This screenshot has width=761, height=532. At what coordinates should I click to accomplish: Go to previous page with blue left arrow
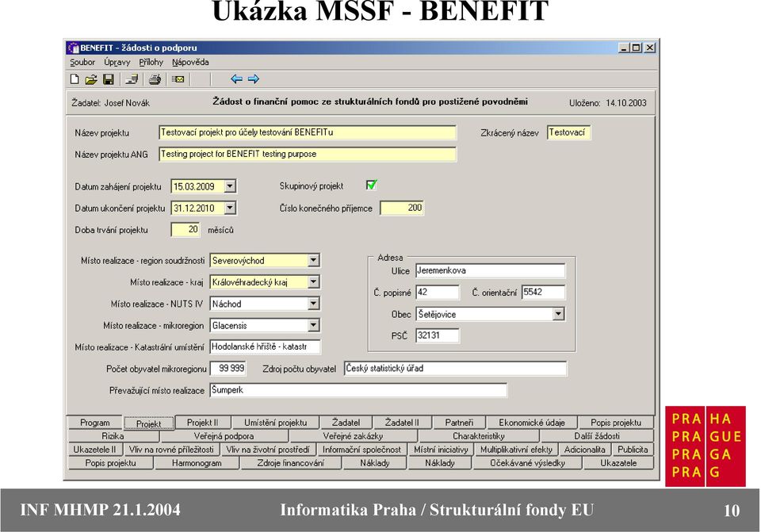click(x=236, y=78)
